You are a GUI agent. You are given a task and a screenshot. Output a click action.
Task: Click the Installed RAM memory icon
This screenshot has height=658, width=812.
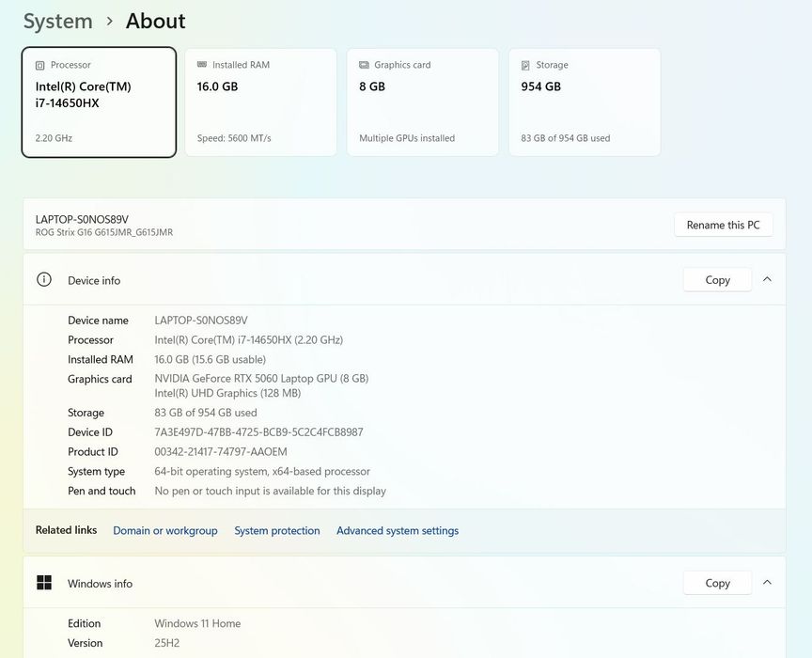[x=202, y=64]
